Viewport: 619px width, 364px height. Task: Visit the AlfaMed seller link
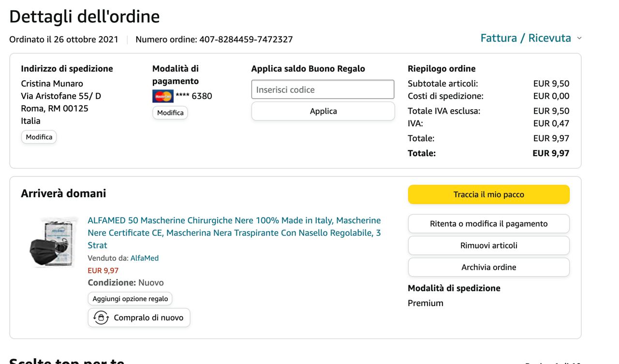click(x=144, y=258)
